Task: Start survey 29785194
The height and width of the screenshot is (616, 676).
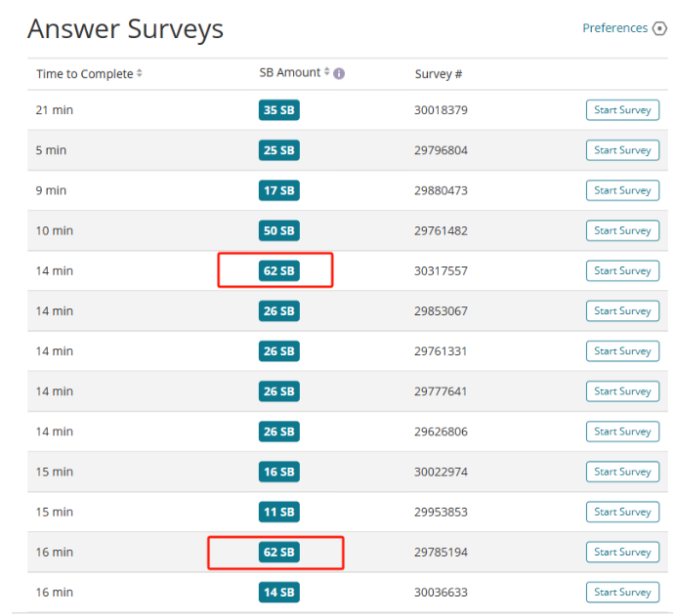Action: pos(622,552)
